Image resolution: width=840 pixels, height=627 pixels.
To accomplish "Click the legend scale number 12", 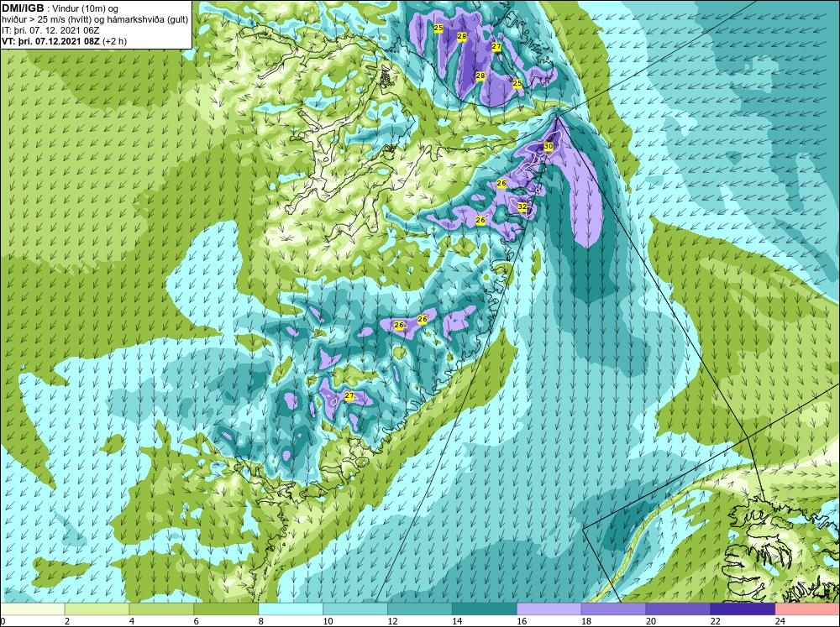I will (392, 621).
